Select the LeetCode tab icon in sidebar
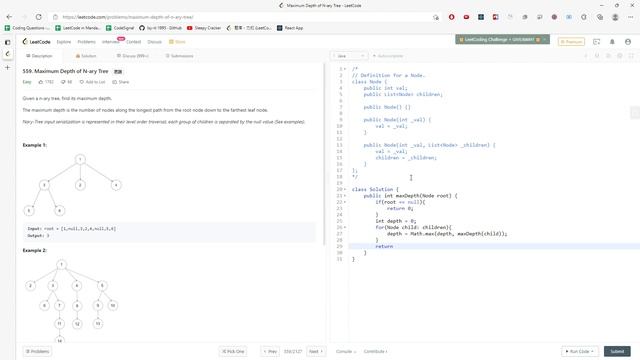 [7, 54]
